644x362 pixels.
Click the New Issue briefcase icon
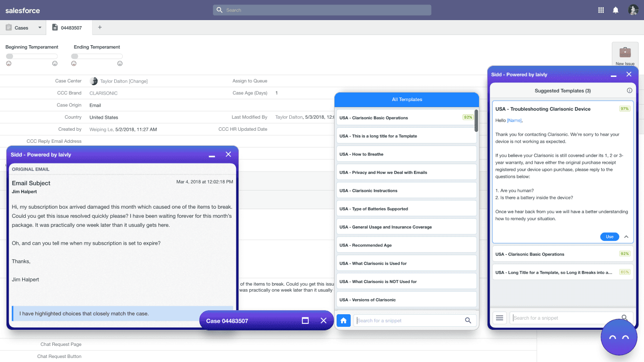tap(625, 52)
